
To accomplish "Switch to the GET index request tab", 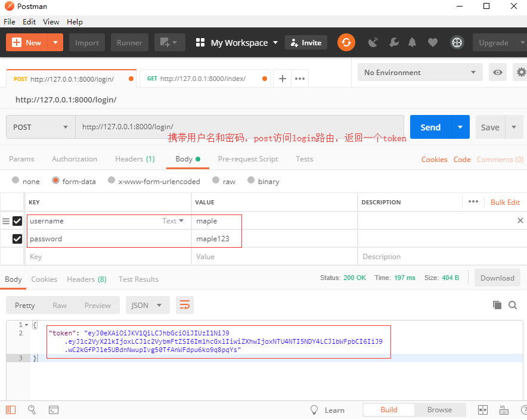I will pyautogui.click(x=204, y=79).
